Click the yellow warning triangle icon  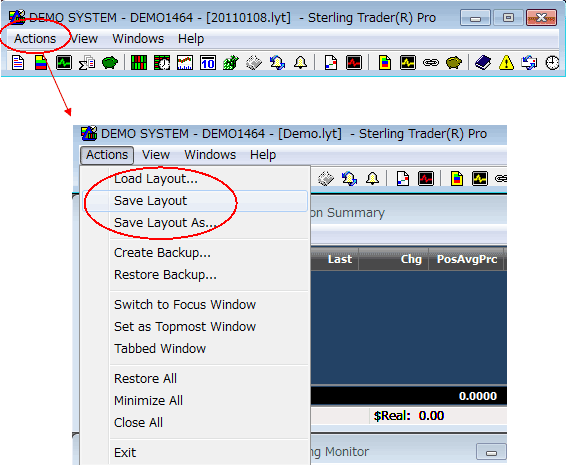point(506,63)
